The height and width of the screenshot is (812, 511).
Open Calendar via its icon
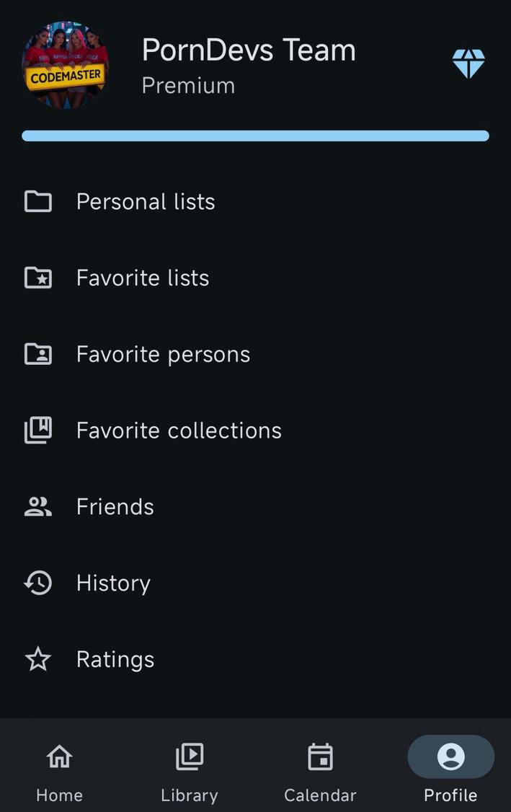319,756
